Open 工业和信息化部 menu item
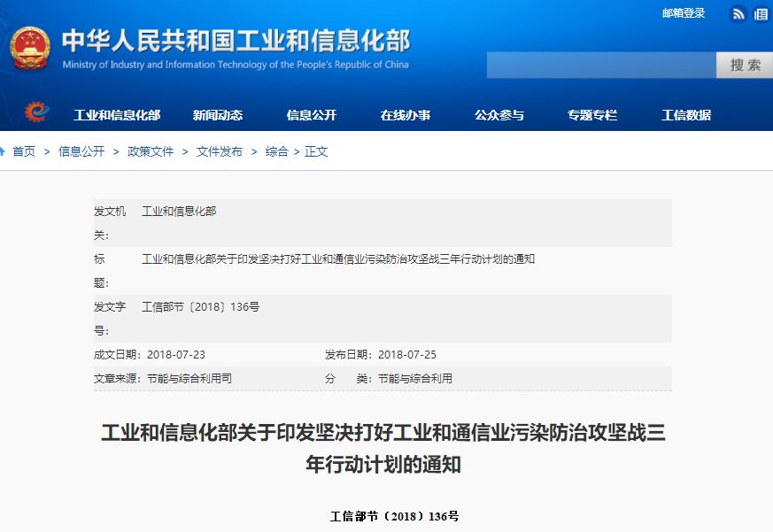This screenshot has width=773, height=532. coord(117,115)
